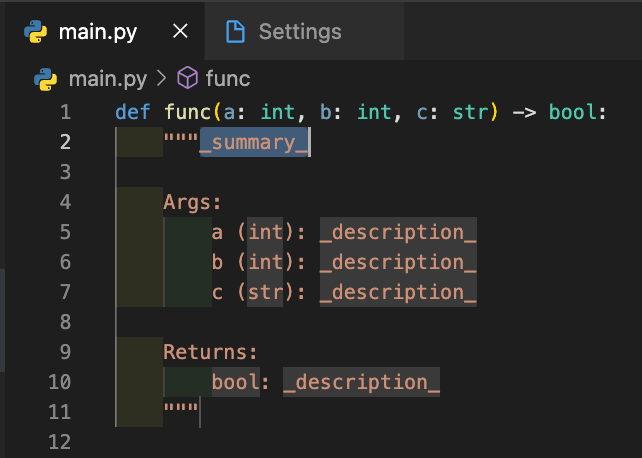642x458 pixels.
Task: Click the Returns: heading in docstring
Action: point(210,352)
